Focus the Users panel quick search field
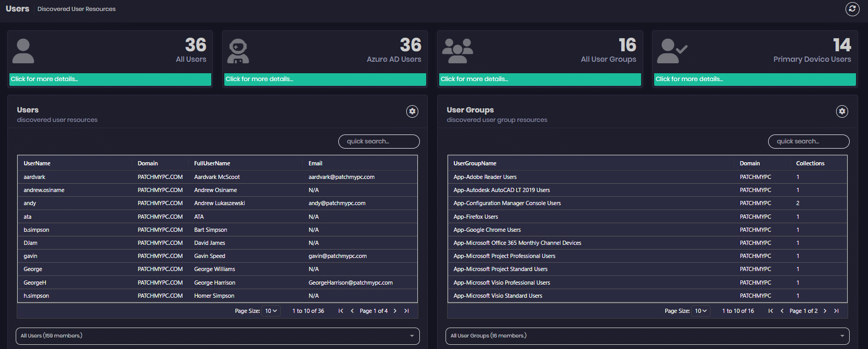868x349 pixels. tap(379, 141)
